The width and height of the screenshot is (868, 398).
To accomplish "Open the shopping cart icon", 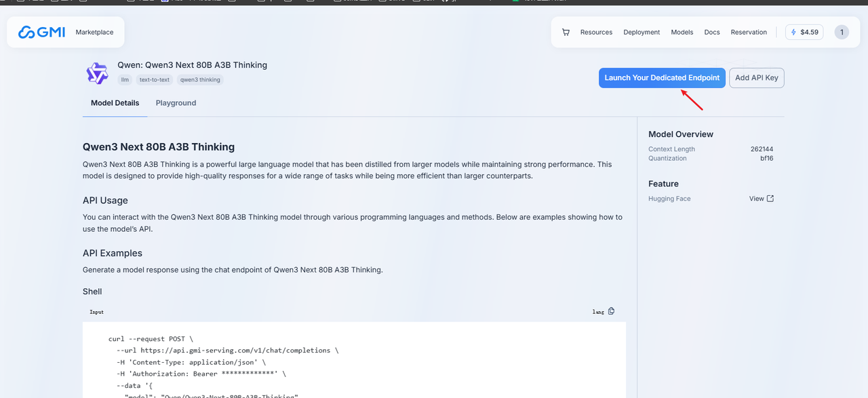I will click(x=566, y=32).
